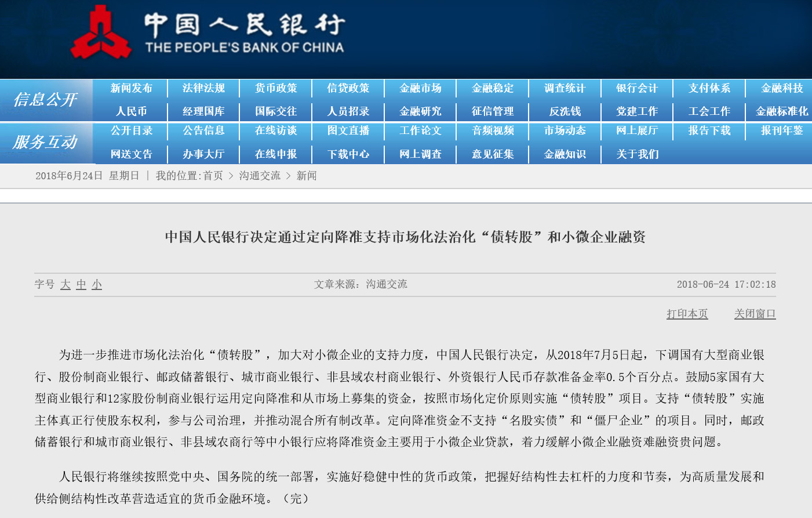Select 报刊年鉴 navigation item
This screenshot has width=812, height=518.
782,131
